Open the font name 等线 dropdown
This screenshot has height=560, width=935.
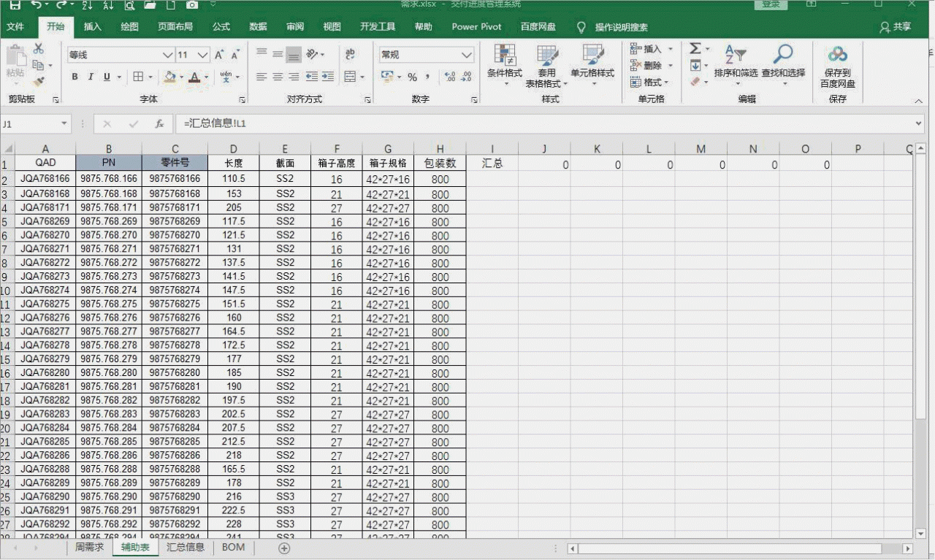(167, 55)
